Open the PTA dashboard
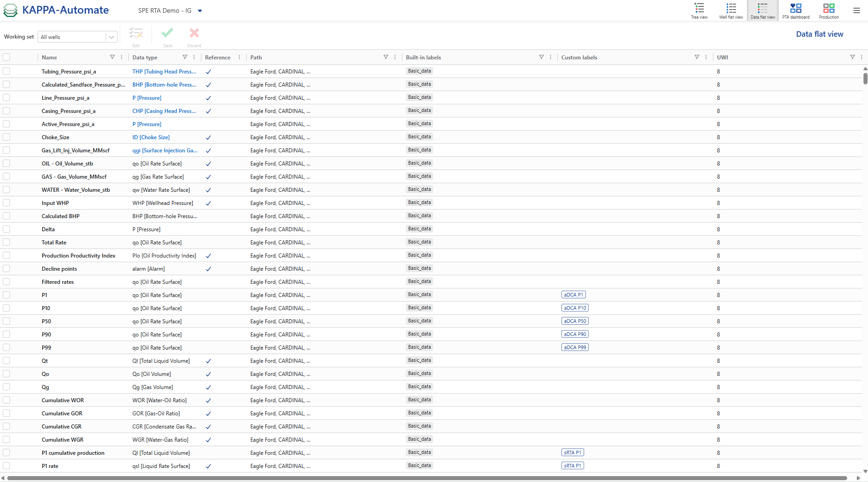This screenshot has height=482, width=868. coord(795,9)
